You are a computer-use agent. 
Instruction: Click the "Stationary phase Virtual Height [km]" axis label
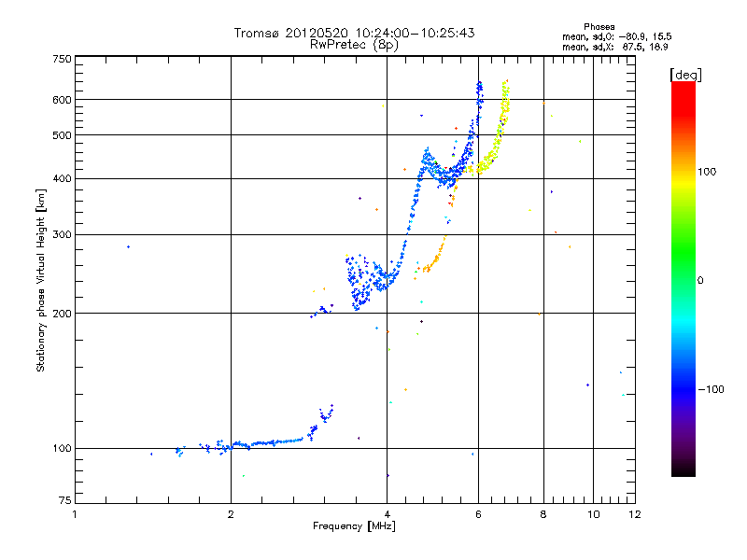click(41, 280)
